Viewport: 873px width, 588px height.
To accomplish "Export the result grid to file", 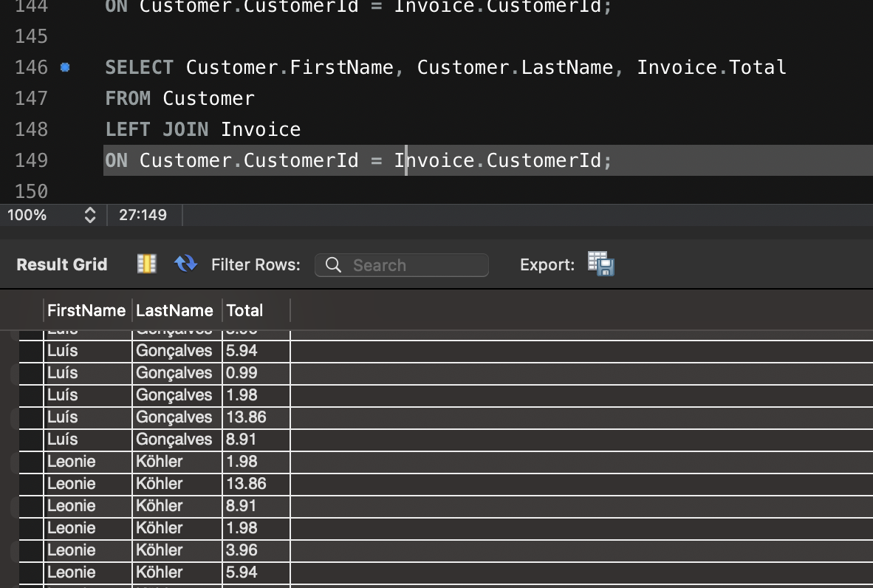I will pos(601,264).
